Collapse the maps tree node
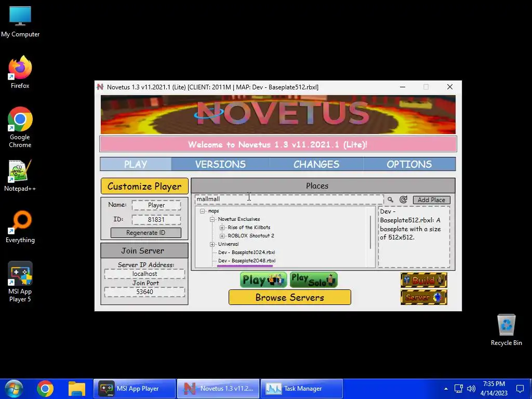The height and width of the screenshot is (399, 532). tap(203, 211)
